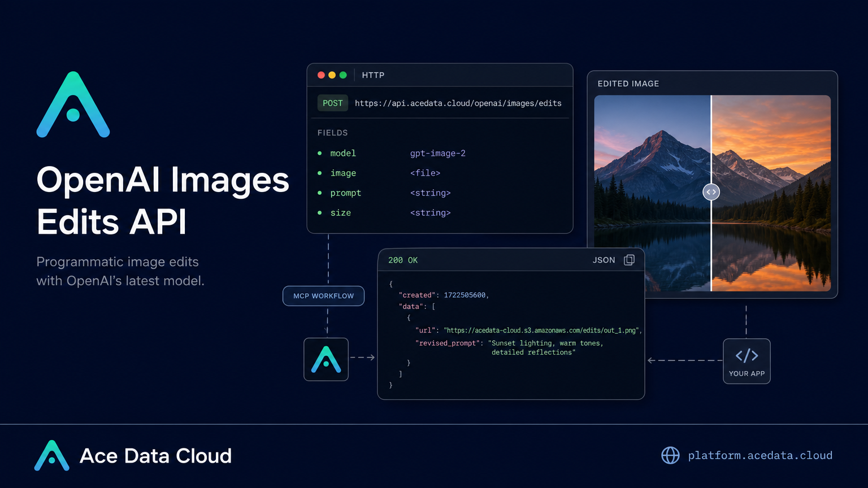Click the "<file>" value

(425, 173)
